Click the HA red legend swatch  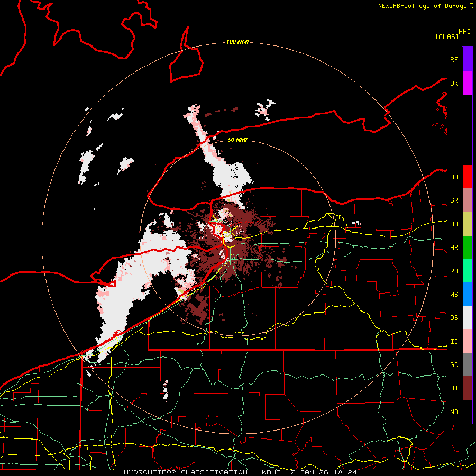coord(467,177)
